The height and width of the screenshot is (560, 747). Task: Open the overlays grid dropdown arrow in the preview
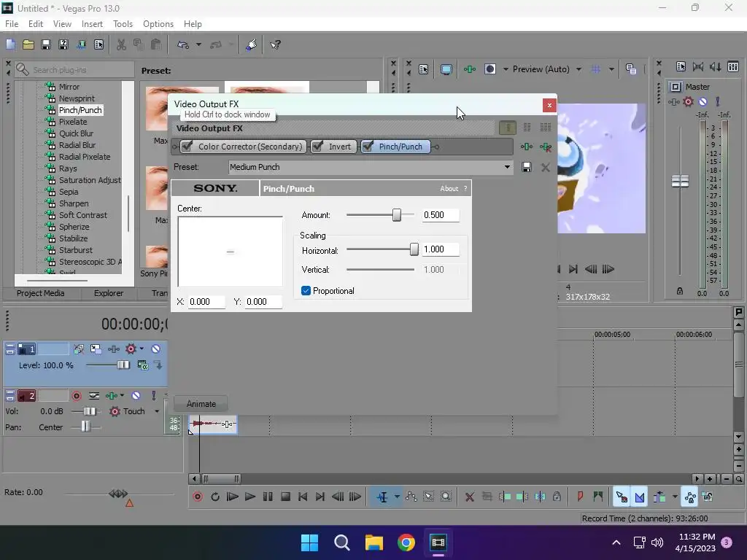pyautogui.click(x=611, y=69)
